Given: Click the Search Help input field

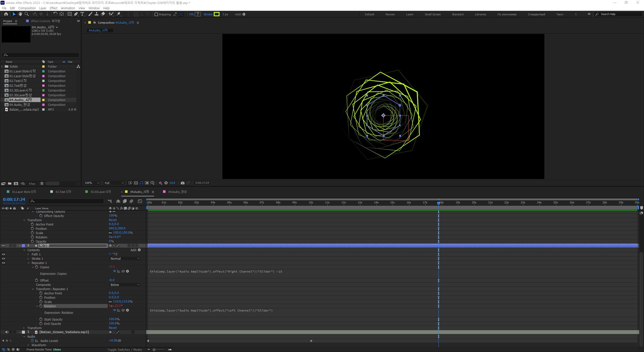Looking at the screenshot, I should (x=619, y=14).
